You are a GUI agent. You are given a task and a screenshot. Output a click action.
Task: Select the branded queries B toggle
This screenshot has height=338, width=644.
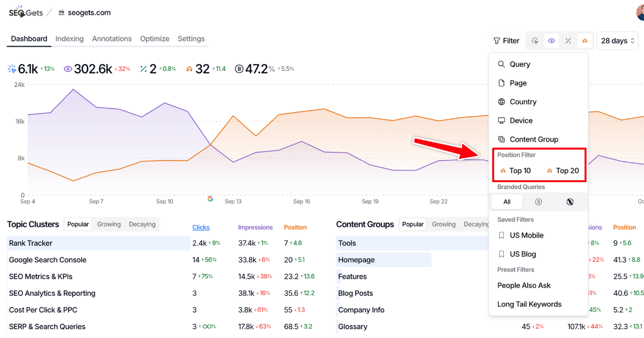tap(539, 202)
